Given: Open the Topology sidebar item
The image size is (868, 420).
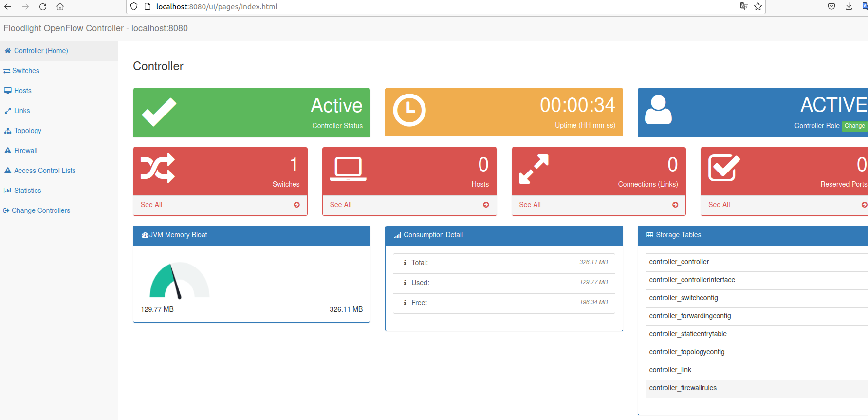Looking at the screenshot, I should coord(59,131).
